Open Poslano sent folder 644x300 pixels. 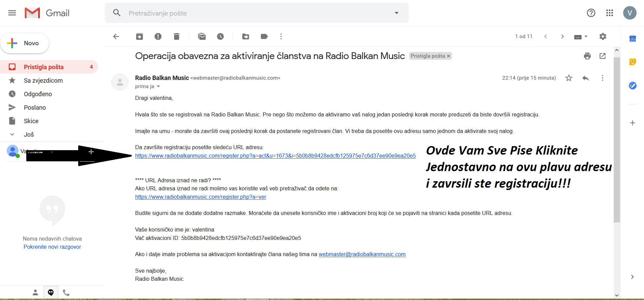coord(49,107)
